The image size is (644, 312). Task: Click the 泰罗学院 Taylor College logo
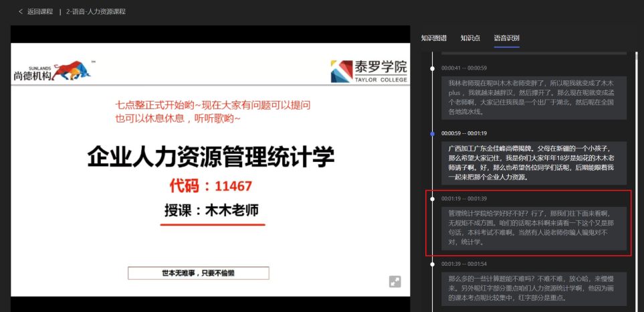(369, 71)
